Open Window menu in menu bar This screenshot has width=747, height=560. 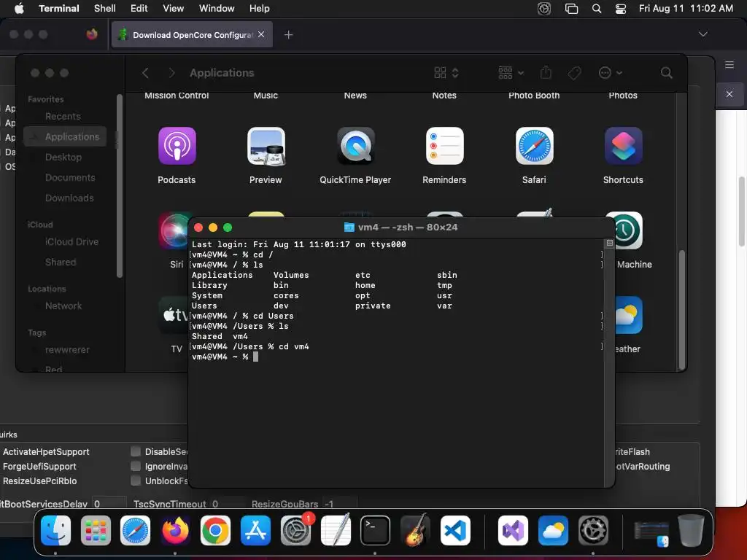pyautogui.click(x=217, y=9)
